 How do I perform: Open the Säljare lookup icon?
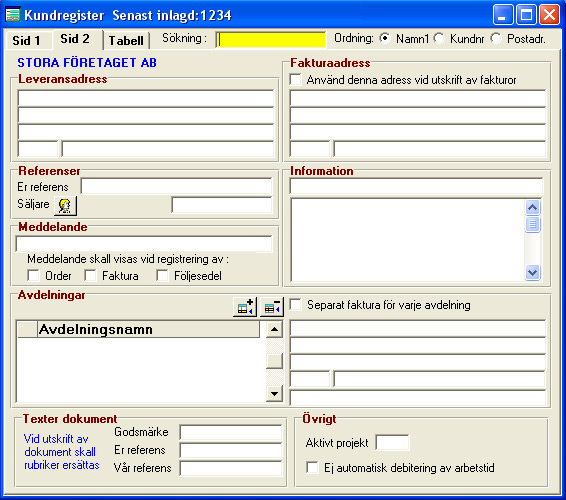(65, 205)
